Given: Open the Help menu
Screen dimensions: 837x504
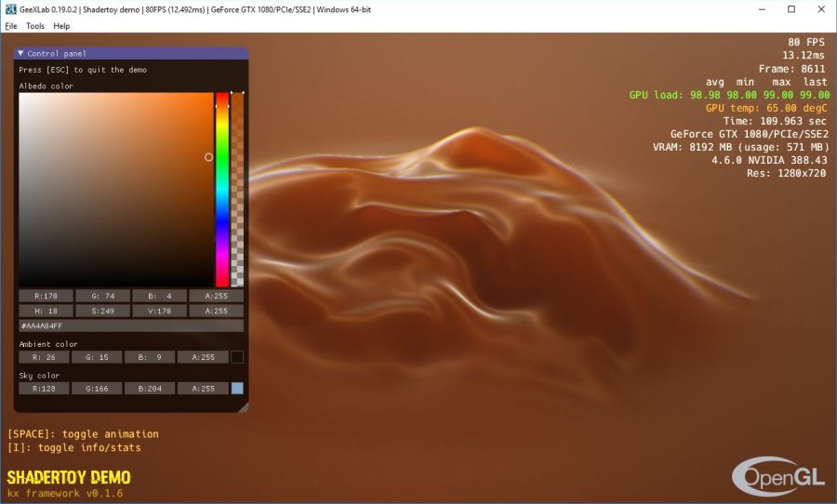Looking at the screenshot, I should point(61,26).
